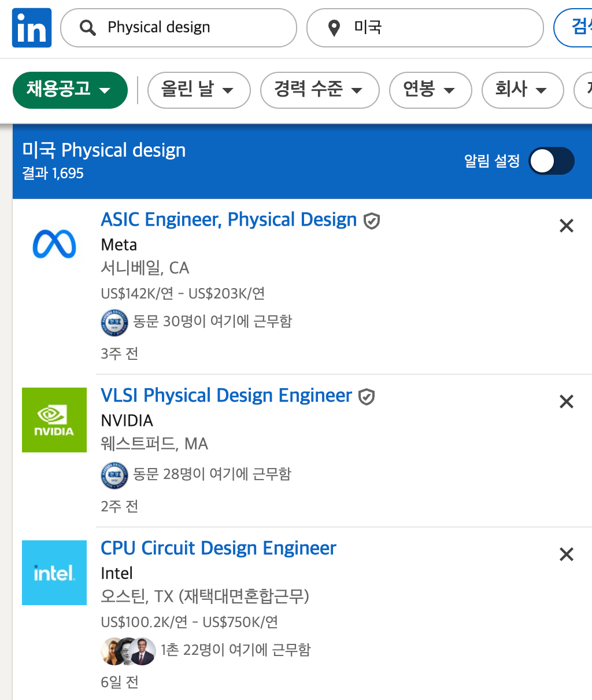Open the 회사 company filter
Image resolution: width=592 pixels, height=700 pixels.
[x=523, y=90]
